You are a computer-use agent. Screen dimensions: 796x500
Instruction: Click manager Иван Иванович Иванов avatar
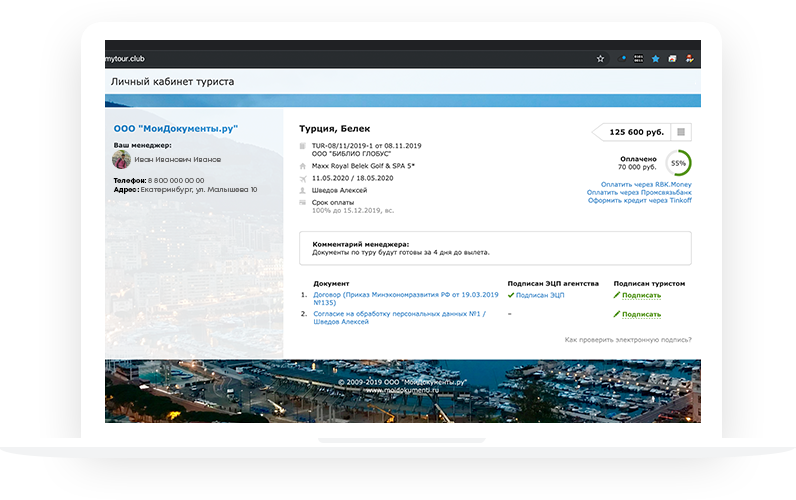[121, 160]
